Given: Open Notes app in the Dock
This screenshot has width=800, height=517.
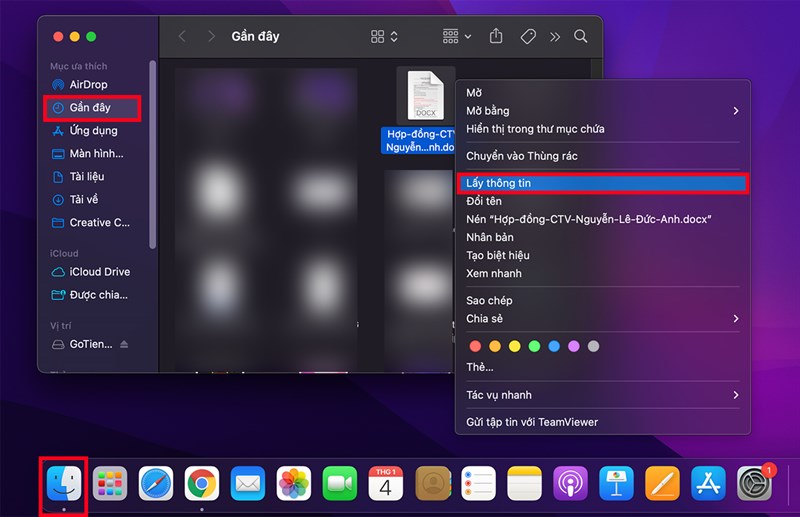Looking at the screenshot, I should point(524,483).
